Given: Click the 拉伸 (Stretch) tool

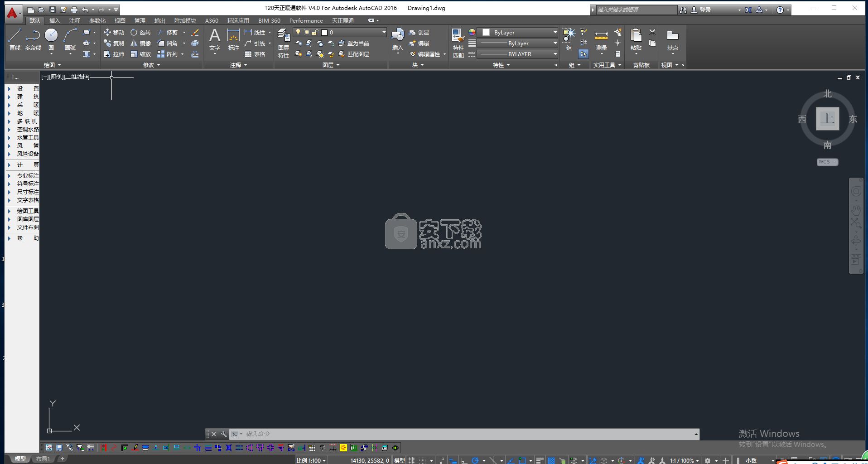Looking at the screenshot, I should [114, 54].
